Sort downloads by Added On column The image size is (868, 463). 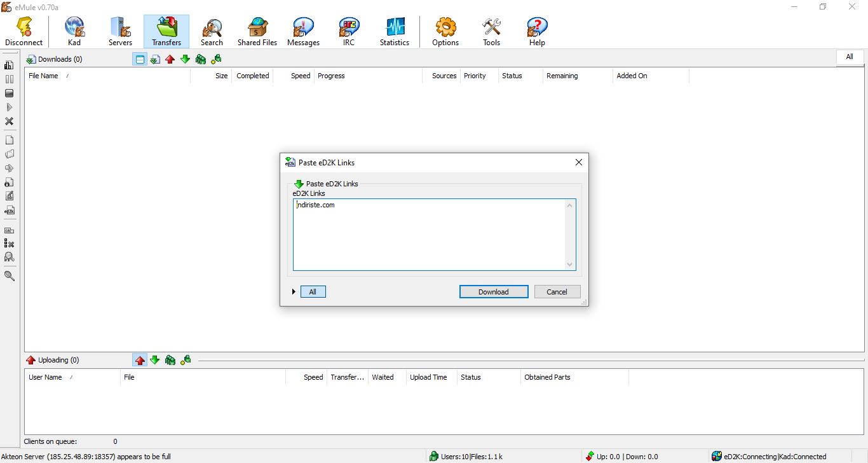coord(651,76)
